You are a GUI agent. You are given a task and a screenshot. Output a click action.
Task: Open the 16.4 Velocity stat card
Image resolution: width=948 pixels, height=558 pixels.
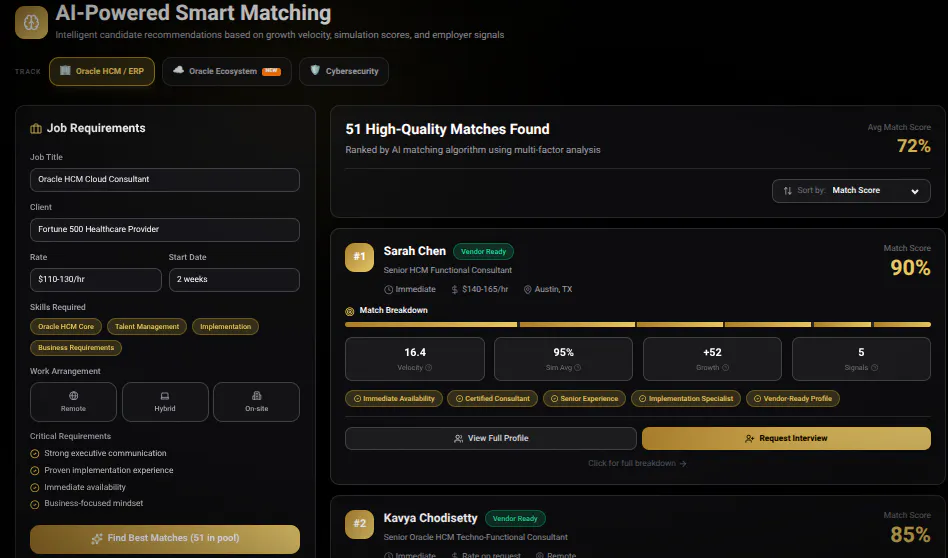coord(415,359)
